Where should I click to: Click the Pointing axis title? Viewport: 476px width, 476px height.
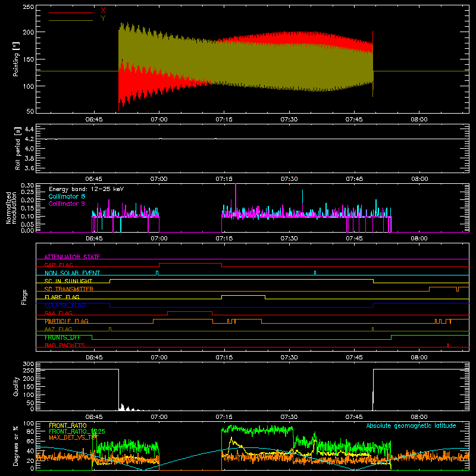(16, 59)
